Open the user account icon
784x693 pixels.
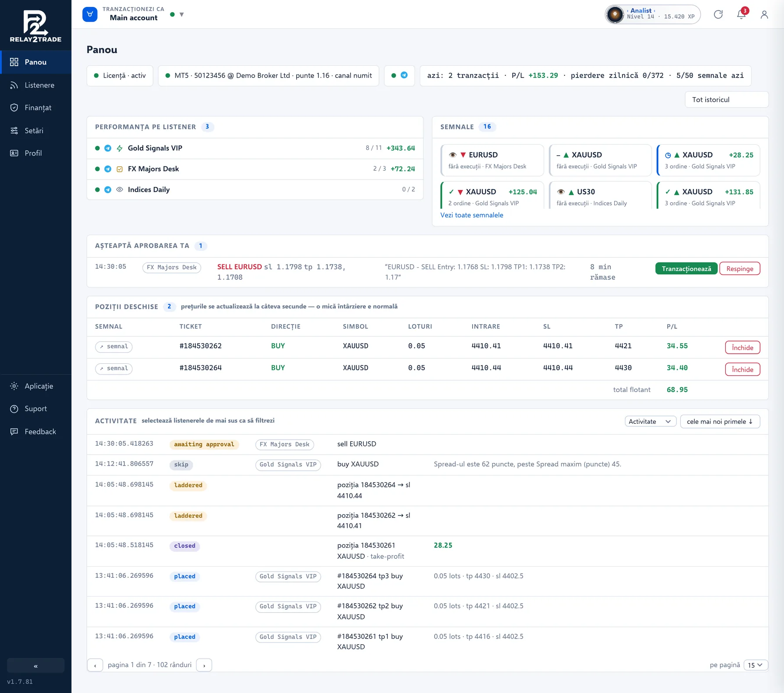pos(764,14)
